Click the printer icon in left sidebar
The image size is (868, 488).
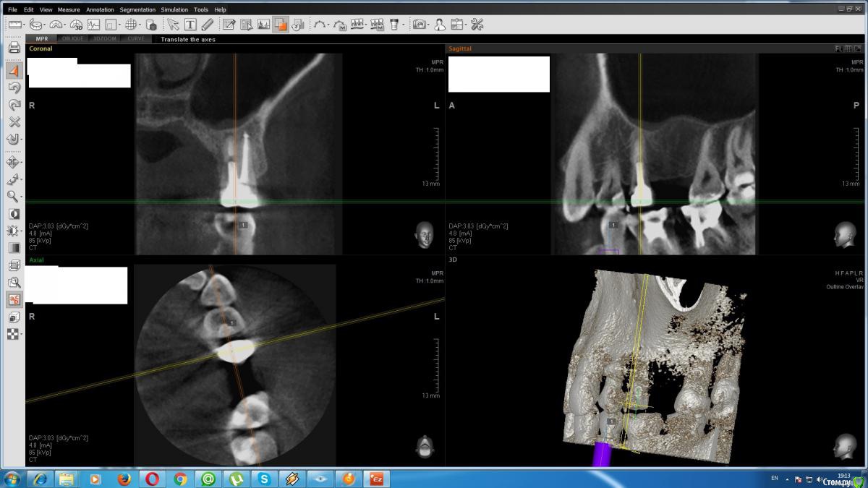14,48
